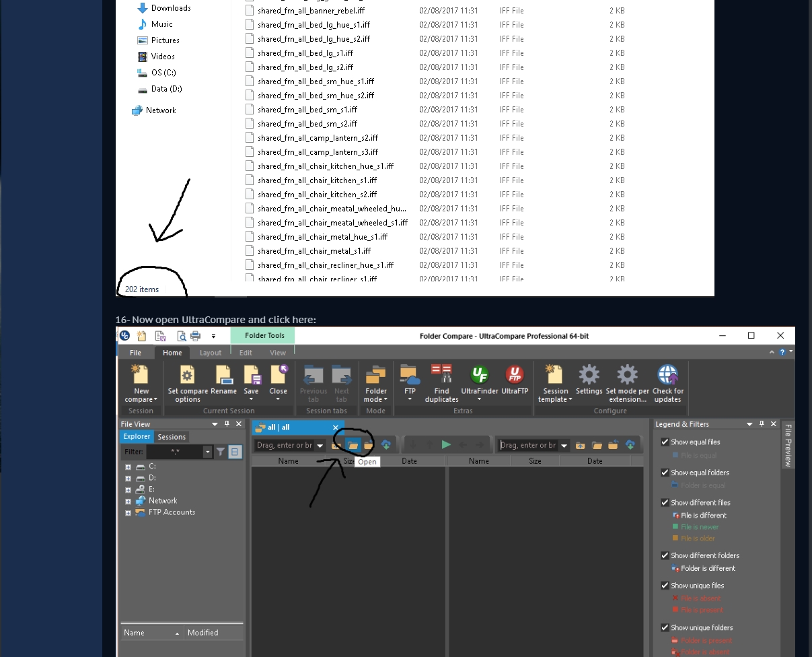This screenshot has height=657, width=812.
Task: Open left folder path dropdown arrow
Action: pyautogui.click(x=320, y=445)
